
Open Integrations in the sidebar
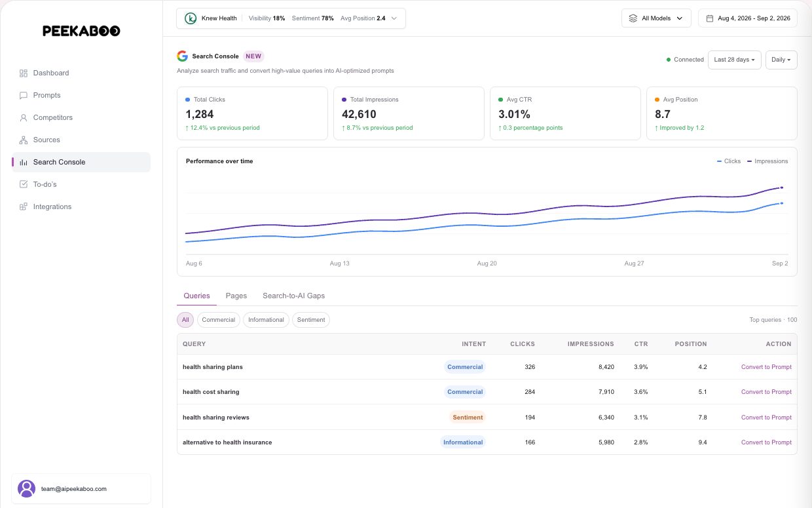(x=81, y=206)
